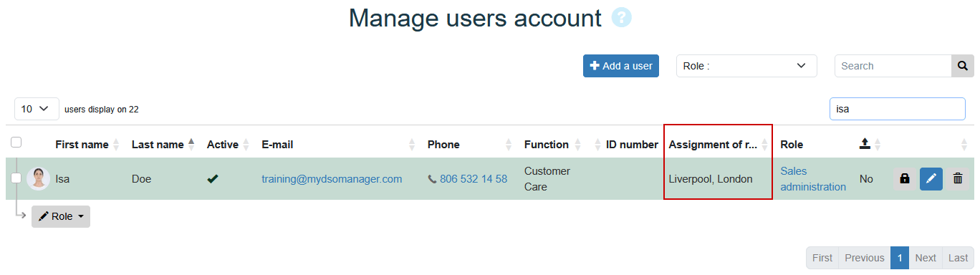Click the Role column header

pos(792,145)
